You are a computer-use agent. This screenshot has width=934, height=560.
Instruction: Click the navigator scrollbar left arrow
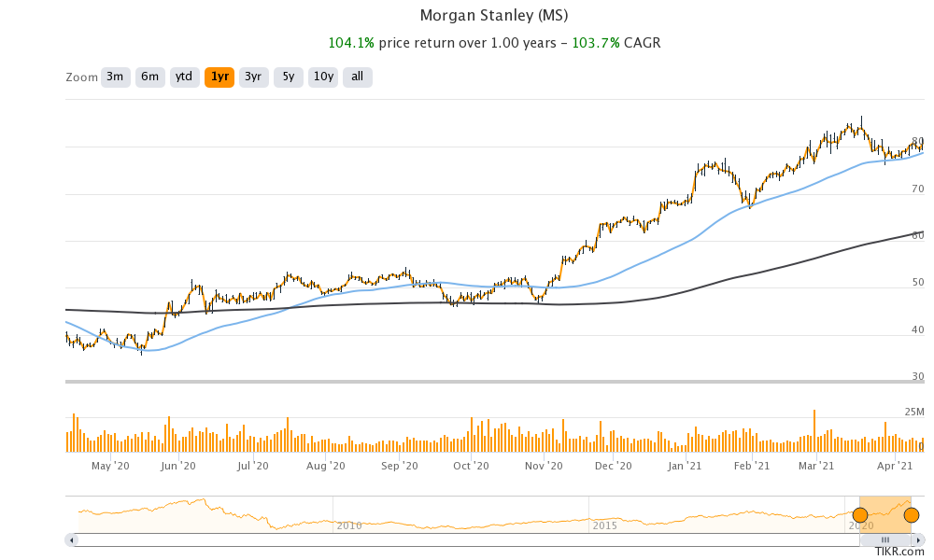72,540
